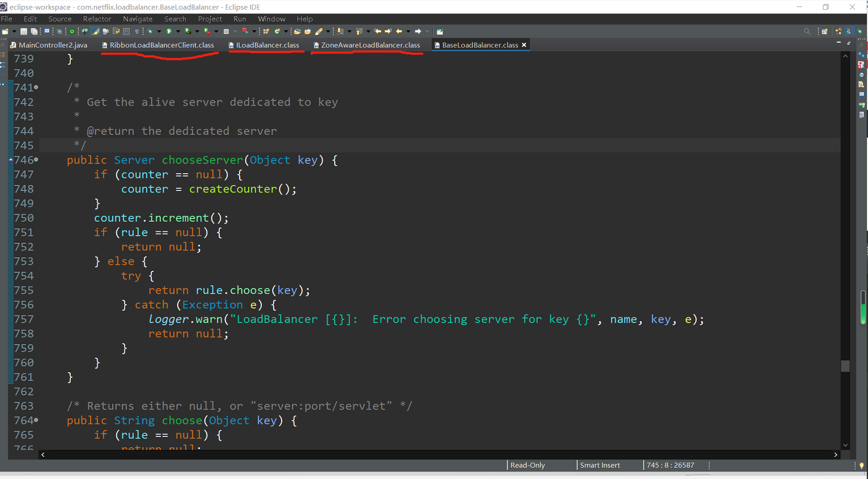Toggle Show Whitespace Characters
The height and width of the screenshot is (479, 868).
(137, 31)
